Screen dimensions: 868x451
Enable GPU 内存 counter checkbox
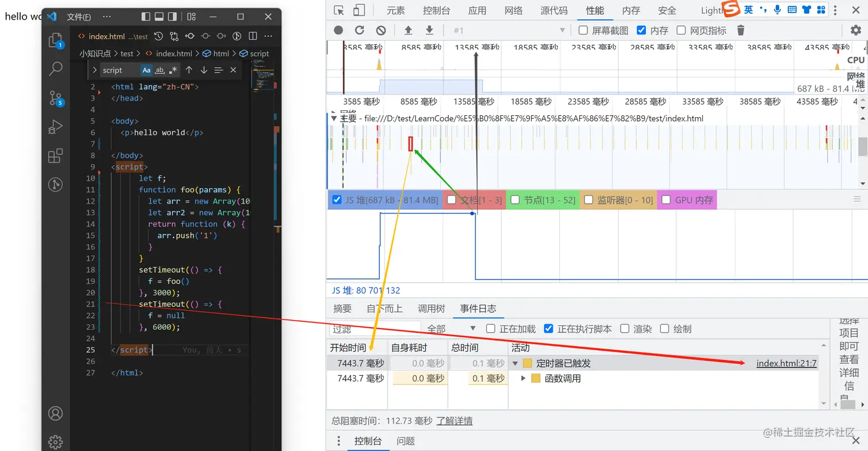pyautogui.click(x=666, y=200)
